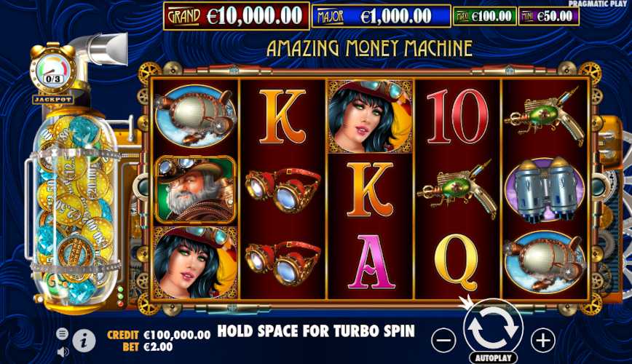Decrease bet with the minus button

click(x=443, y=341)
